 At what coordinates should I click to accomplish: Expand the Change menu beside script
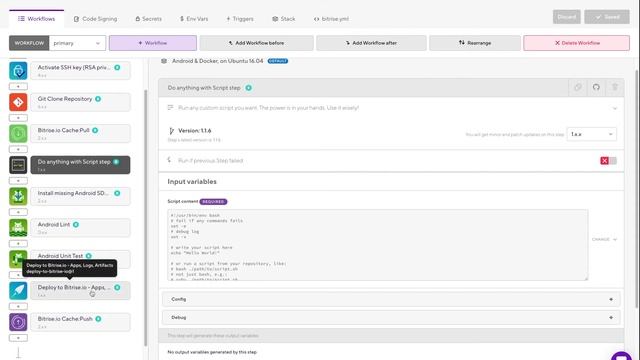(x=604, y=239)
